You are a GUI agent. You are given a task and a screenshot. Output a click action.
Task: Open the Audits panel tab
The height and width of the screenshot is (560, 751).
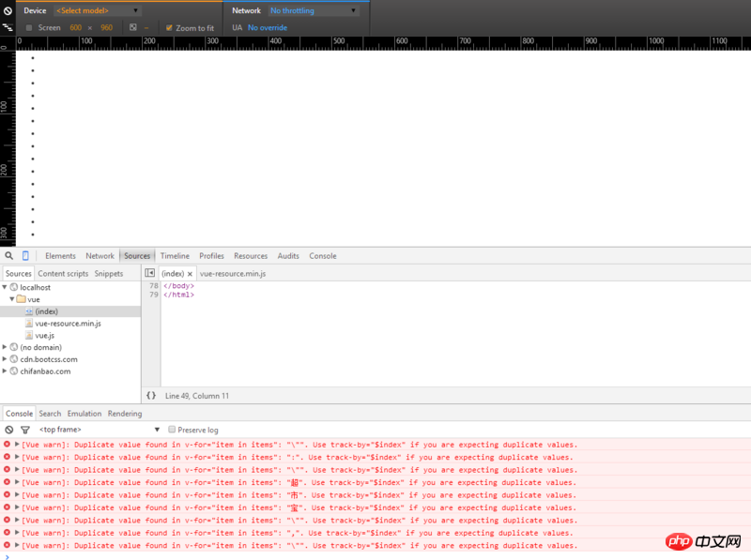pos(288,256)
